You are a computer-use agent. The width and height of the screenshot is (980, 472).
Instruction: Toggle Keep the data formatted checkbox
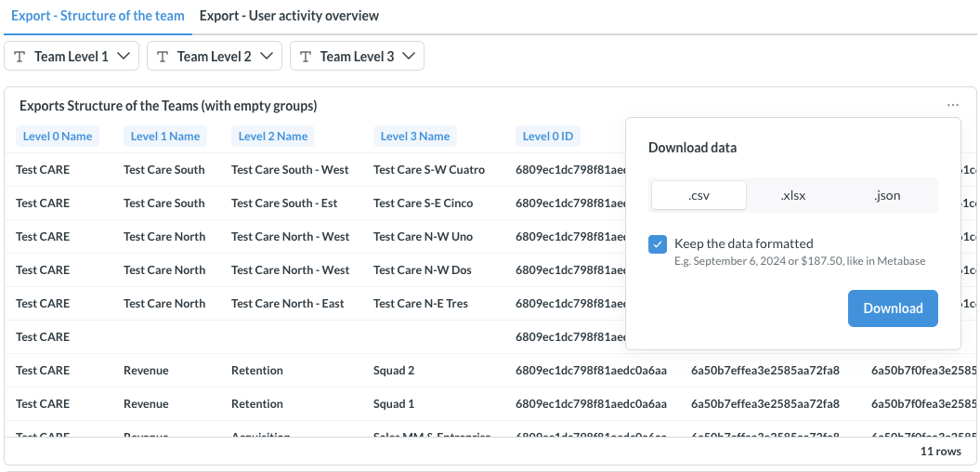point(658,244)
